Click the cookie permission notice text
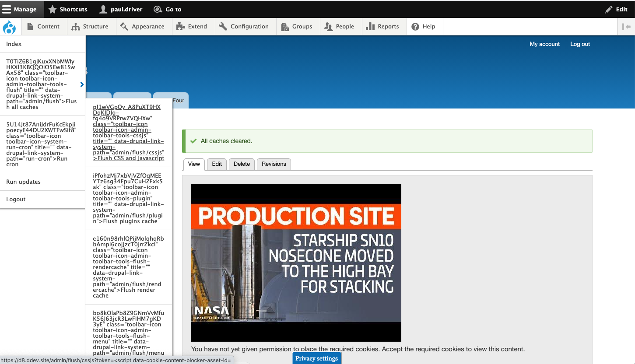This screenshot has width=635, height=364. (x=358, y=349)
